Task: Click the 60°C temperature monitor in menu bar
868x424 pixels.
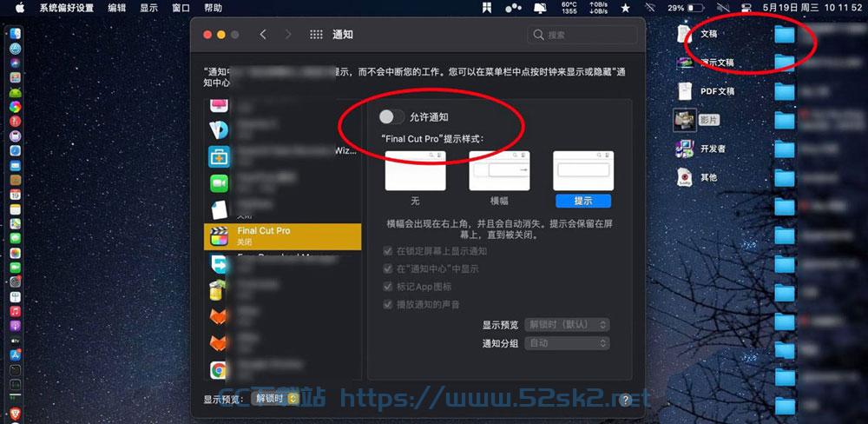Action: pyautogui.click(x=569, y=8)
